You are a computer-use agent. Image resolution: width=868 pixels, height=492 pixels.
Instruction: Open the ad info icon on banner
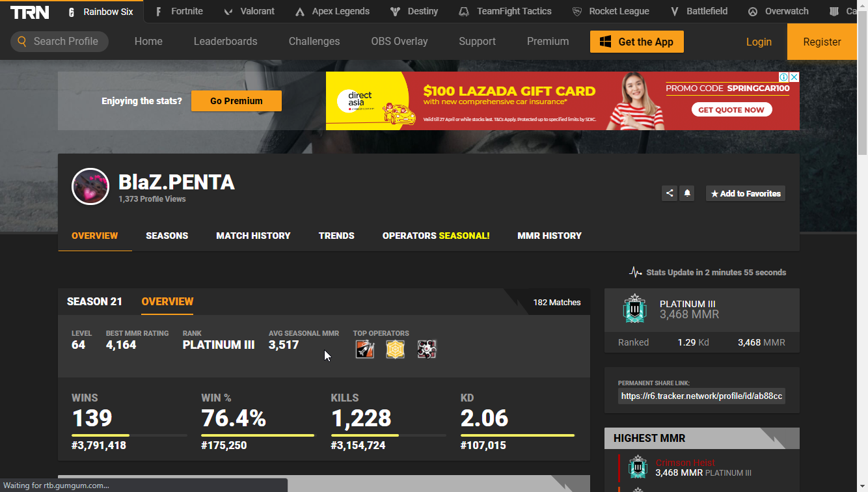[784, 77]
